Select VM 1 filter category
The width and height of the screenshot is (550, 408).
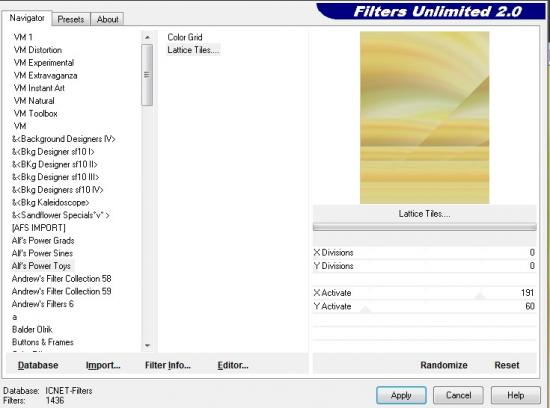point(23,37)
